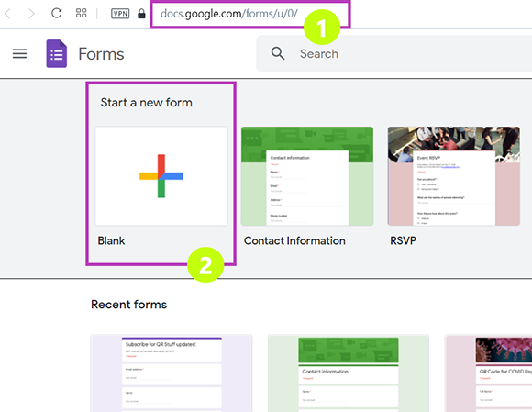The height and width of the screenshot is (412, 532).
Task: Click the purple Google Forms logo
Action: 57,53
